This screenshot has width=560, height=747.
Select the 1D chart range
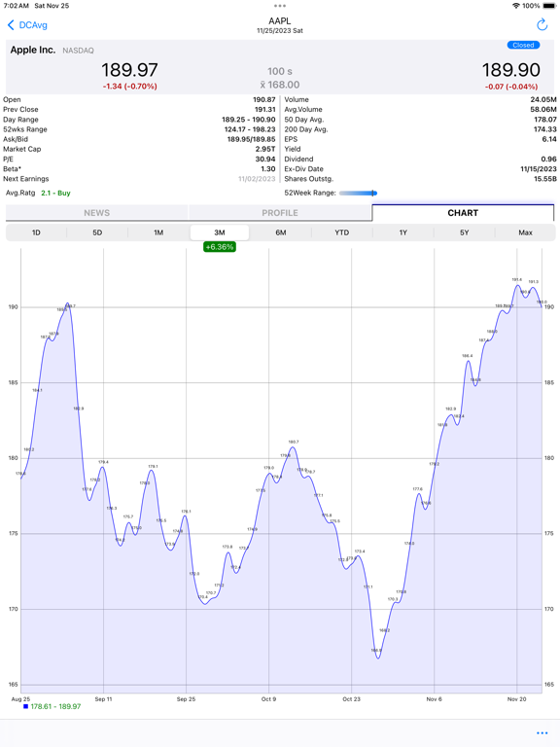coord(36,232)
